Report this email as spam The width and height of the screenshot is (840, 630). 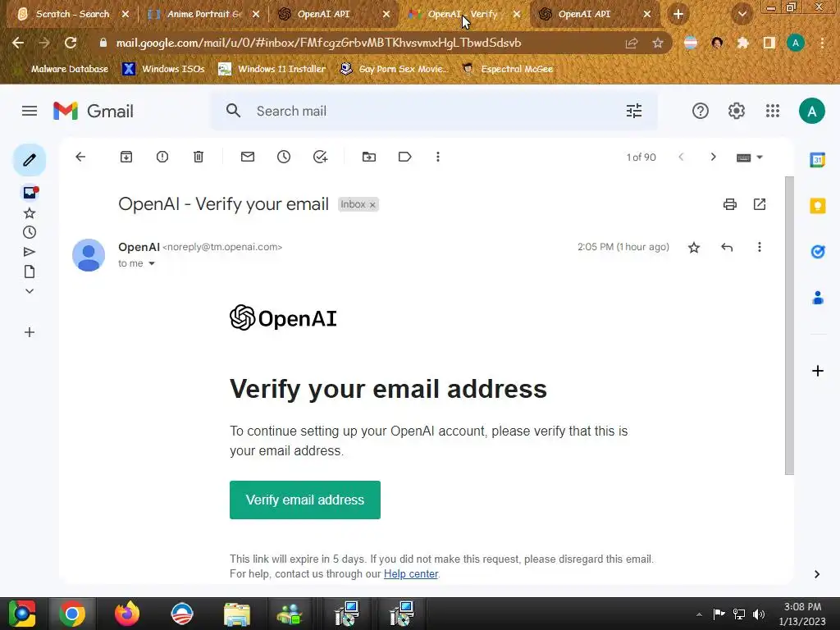[162, 157]
